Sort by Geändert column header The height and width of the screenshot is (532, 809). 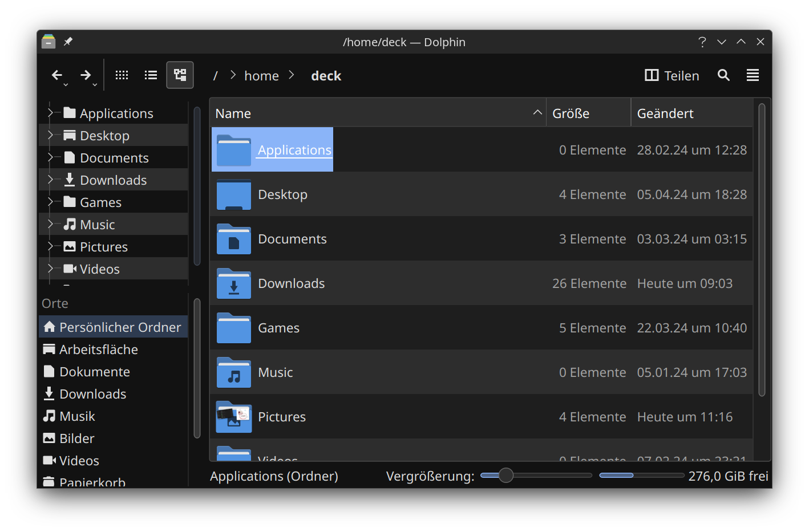click(x=691, y=113)
